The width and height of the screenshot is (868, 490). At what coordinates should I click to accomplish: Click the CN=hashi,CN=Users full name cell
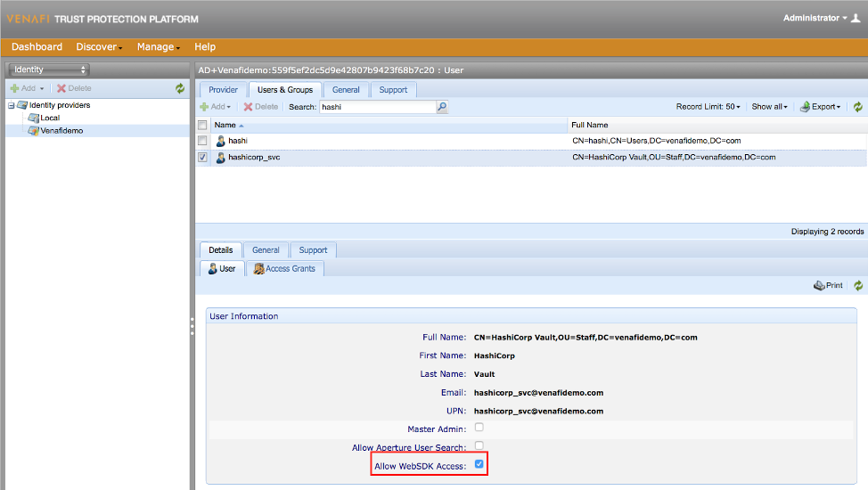(x=657, y=141)
